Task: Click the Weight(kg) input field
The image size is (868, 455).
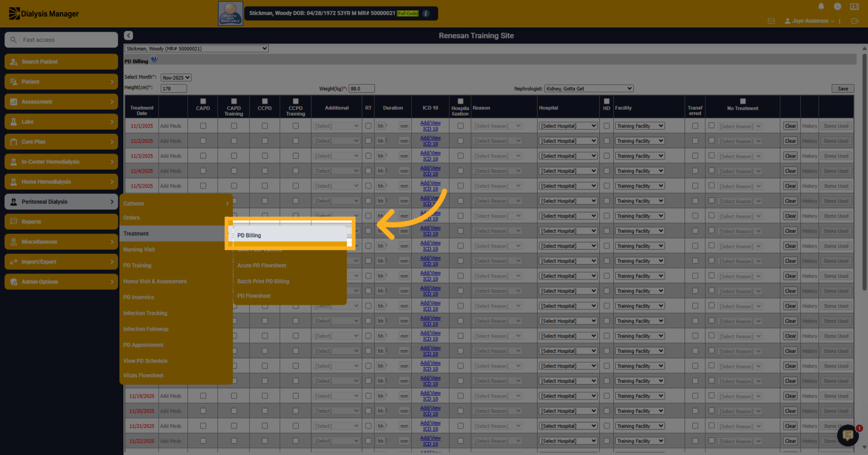Action: pyautogui.click(x=362, y=88)
